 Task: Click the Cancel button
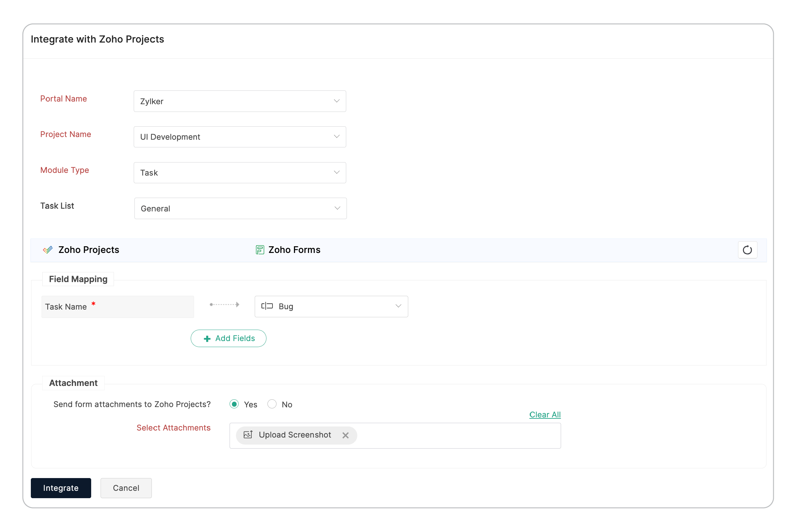(126, 488)
